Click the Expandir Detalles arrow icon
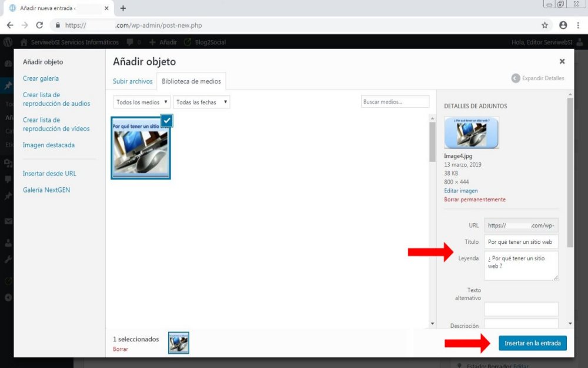The image size is (588, 368). tap(516, 78)
